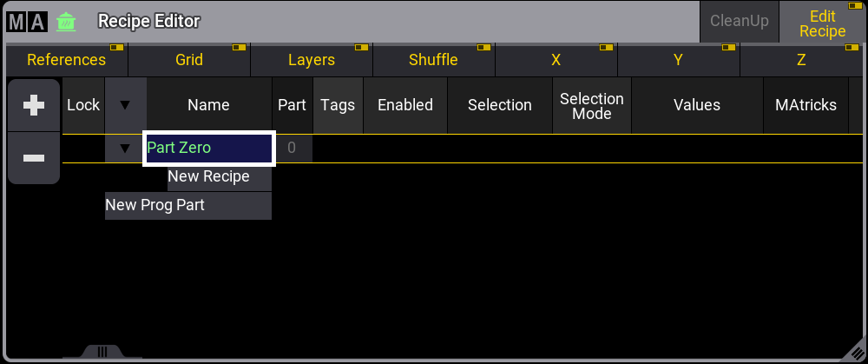Click the CleanUp button
Viewport: 868px width, 364px height.
tap(740, 21)
